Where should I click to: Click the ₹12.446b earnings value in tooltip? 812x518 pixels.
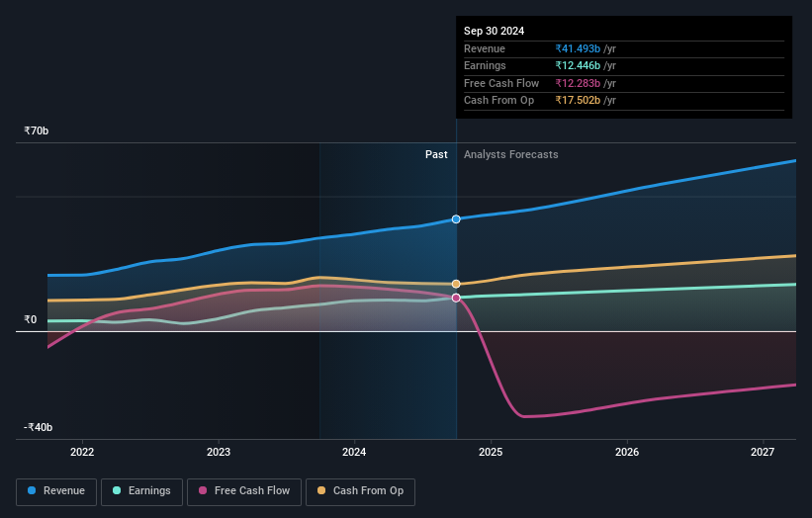point(579,66)
